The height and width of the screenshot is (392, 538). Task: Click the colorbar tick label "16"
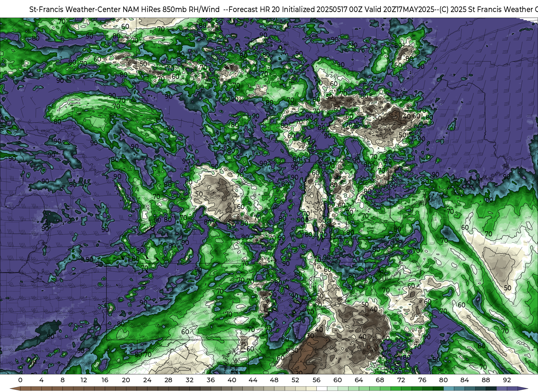(105, 380)
